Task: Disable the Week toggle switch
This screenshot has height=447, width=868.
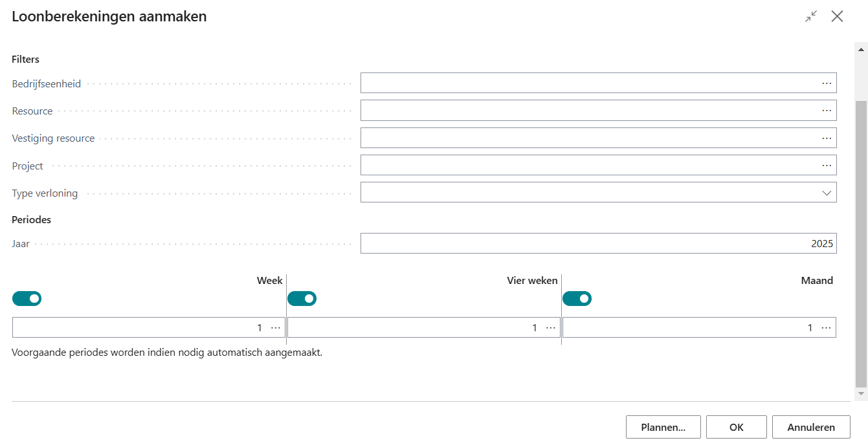Action: [27, 299]
